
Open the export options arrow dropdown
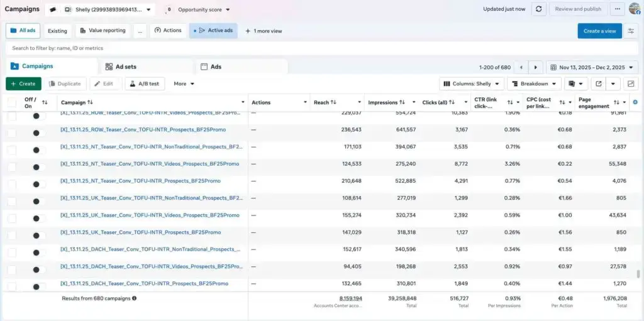pos(613,84)
